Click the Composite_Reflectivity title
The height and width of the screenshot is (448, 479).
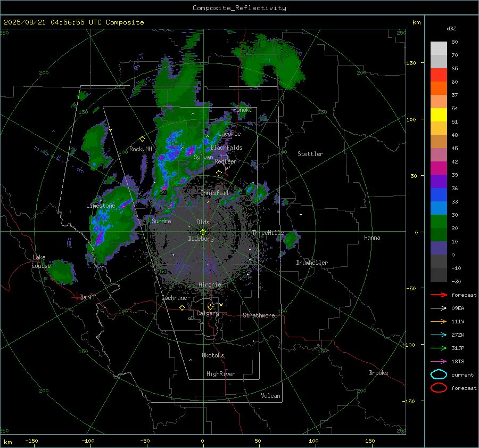click(240, 8)
